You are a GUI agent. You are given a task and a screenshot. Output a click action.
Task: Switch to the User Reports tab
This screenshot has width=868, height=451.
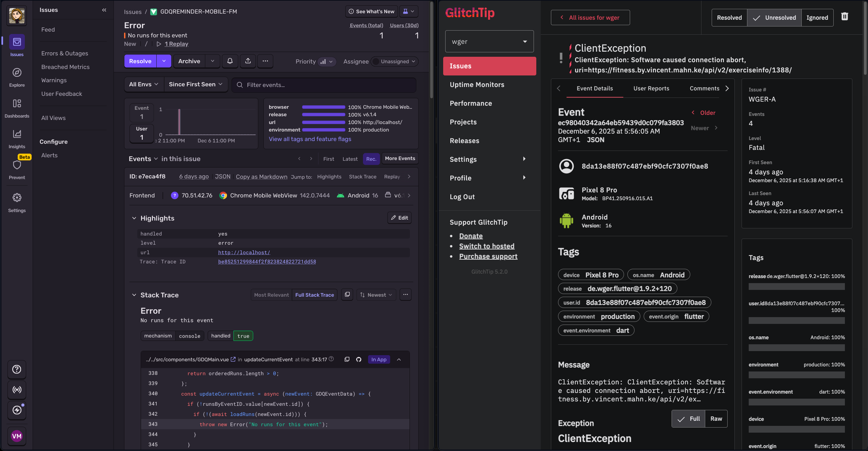tap(651, 88)
